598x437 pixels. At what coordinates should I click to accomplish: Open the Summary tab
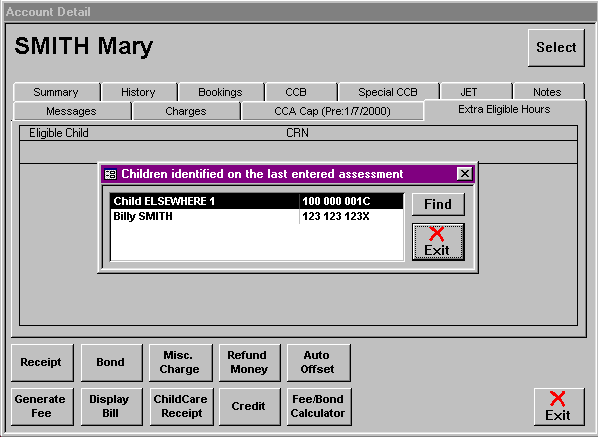56,92
